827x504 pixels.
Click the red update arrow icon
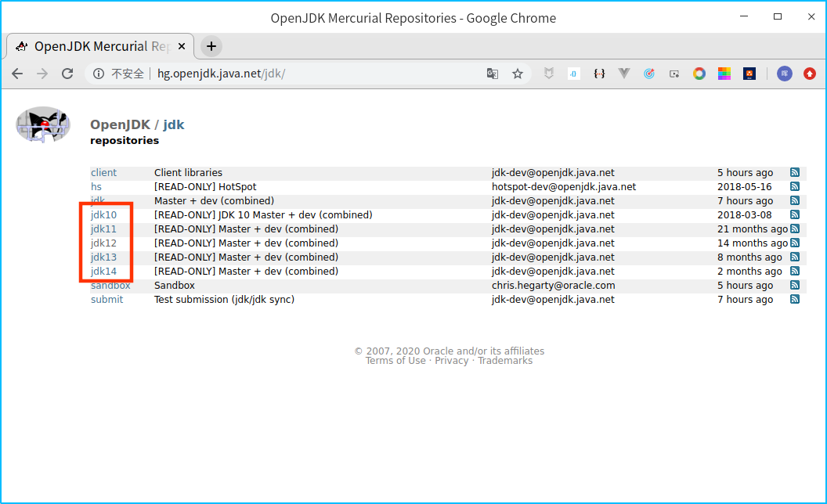[x=810, y=74]
